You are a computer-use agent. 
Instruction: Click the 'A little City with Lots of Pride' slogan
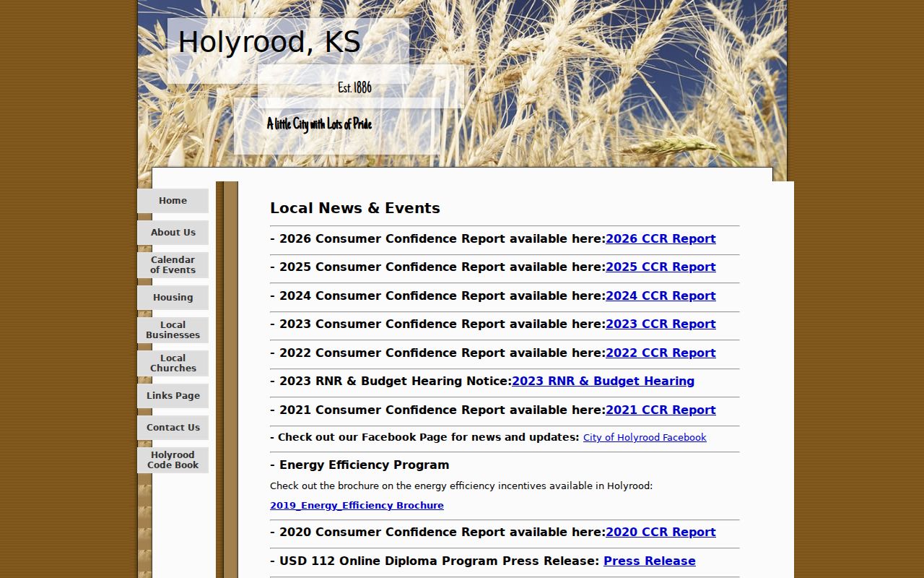coord(319,124)
